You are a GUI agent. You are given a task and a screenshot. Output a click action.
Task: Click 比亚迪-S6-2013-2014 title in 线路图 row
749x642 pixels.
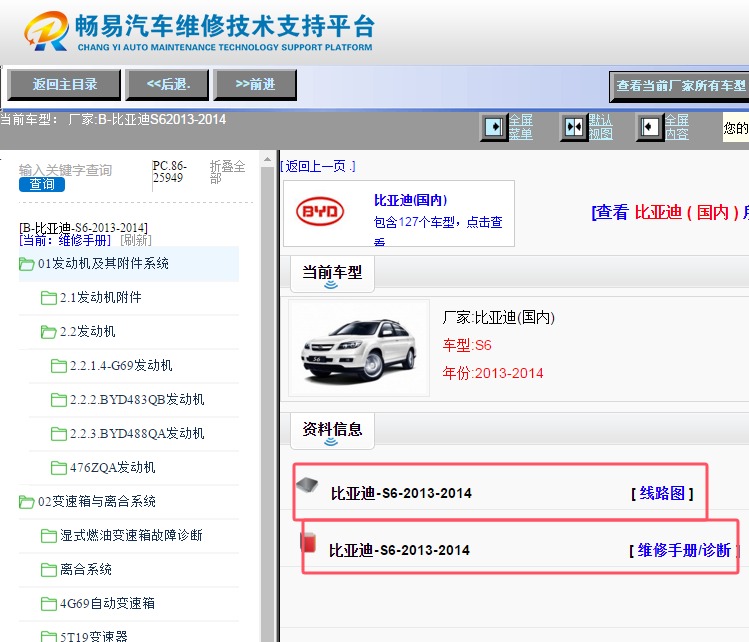coord(401,493)
